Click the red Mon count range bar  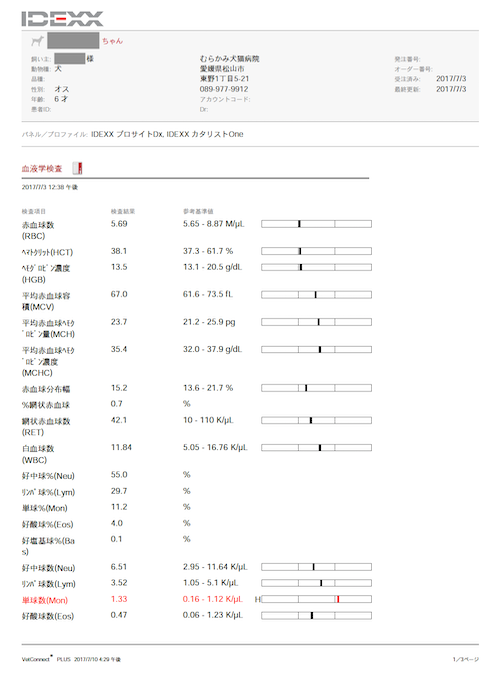click(x=317, y=599)
